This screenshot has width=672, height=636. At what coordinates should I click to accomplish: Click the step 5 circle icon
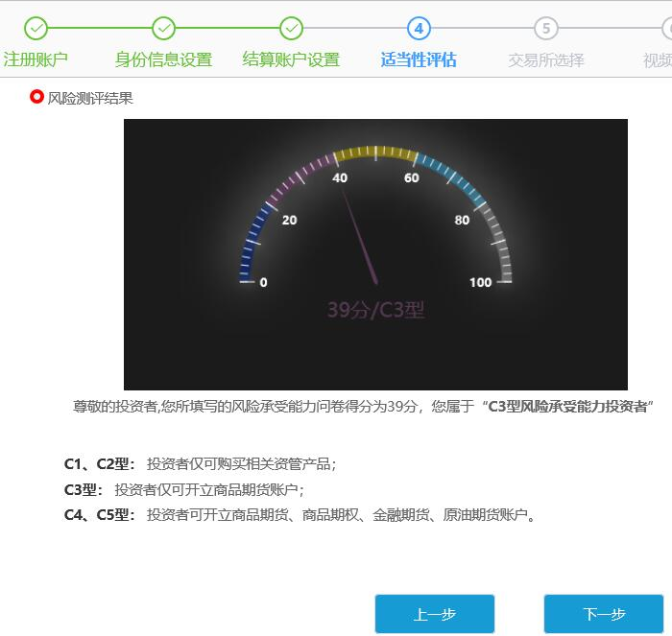pos(546,29)
